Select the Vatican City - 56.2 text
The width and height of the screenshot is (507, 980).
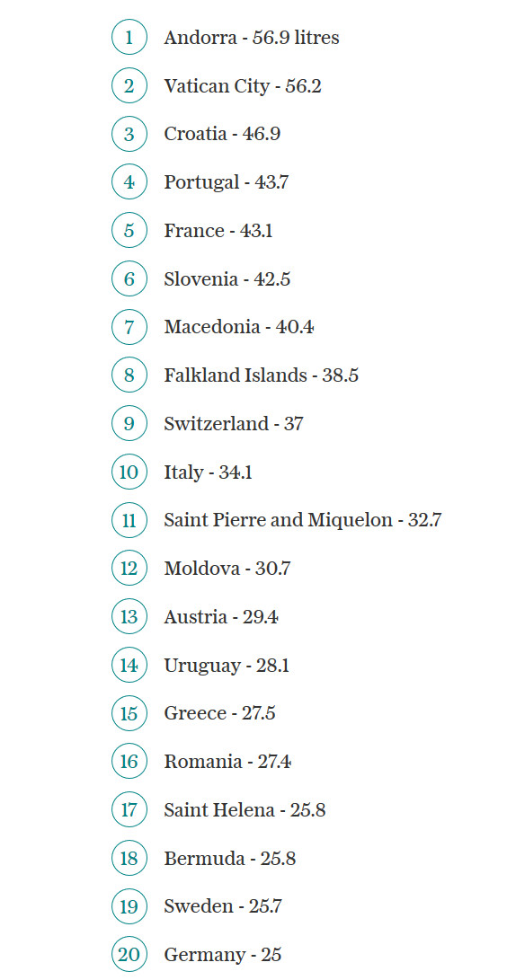coord(243,86)
